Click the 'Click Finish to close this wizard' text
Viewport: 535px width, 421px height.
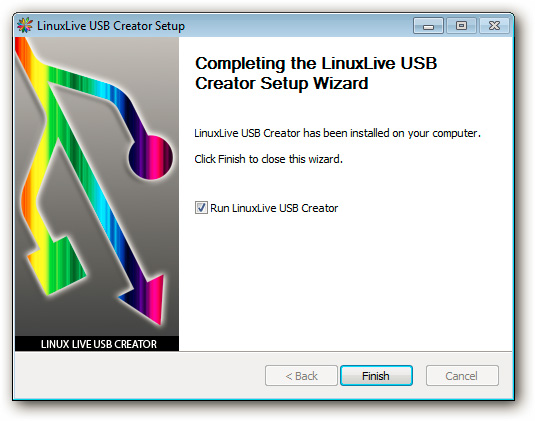pos(269,159)
